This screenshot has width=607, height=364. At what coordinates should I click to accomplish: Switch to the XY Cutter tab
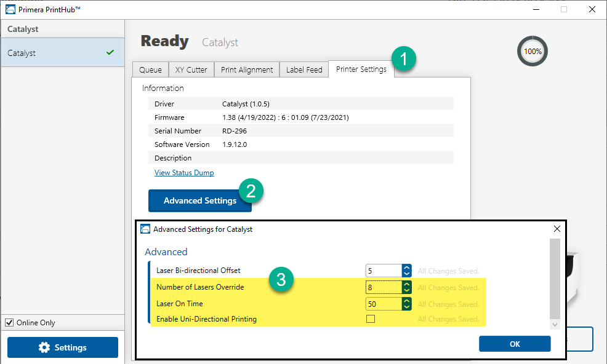pyautogui.click(x=191, y=69)
